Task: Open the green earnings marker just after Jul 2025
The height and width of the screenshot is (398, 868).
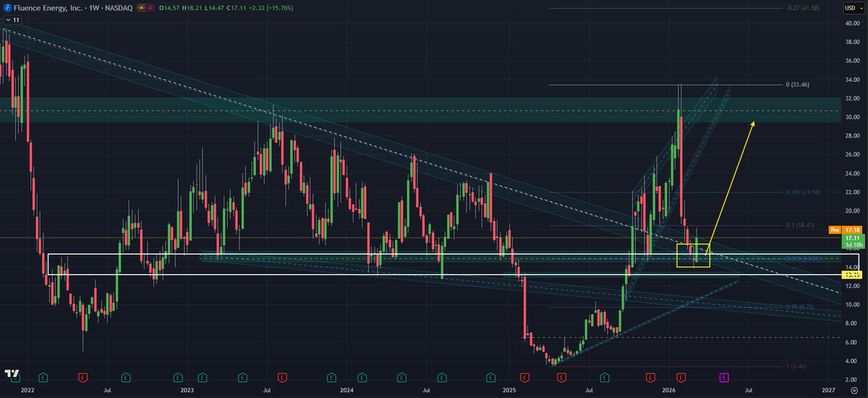Action: [x=605, y=378]
